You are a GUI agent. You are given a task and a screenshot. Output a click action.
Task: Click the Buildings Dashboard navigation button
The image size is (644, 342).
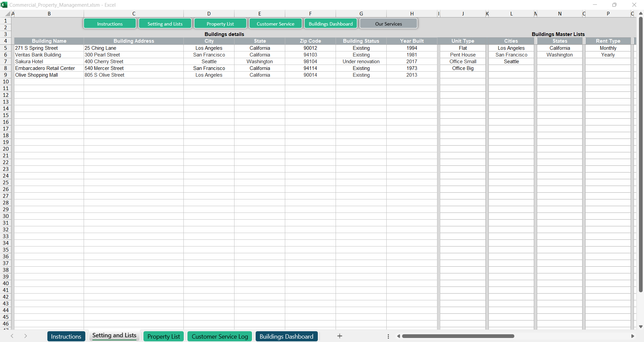point(331,24)
